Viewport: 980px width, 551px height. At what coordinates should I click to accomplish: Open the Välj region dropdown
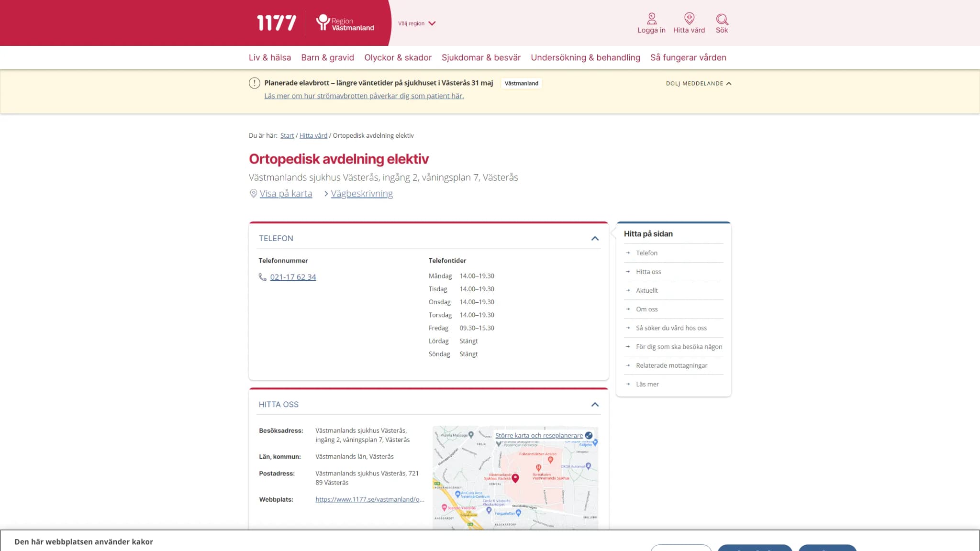point(417,23)
